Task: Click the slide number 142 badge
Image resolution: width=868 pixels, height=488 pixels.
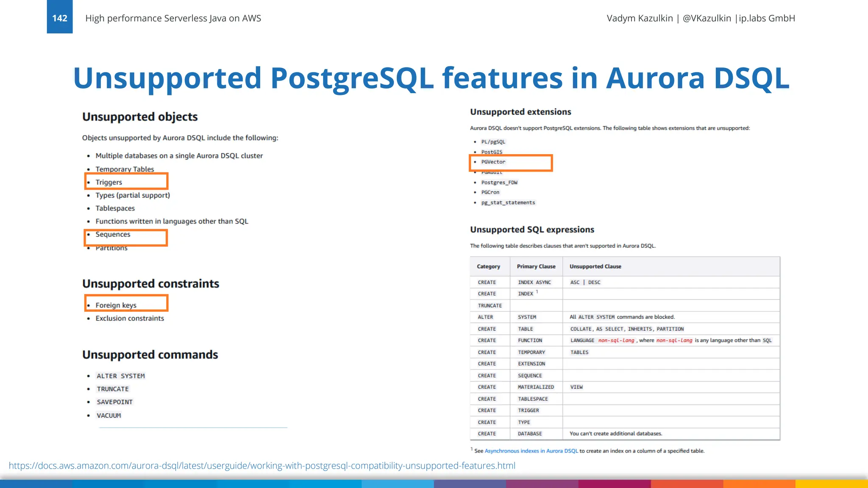Action: coord(59,18)
